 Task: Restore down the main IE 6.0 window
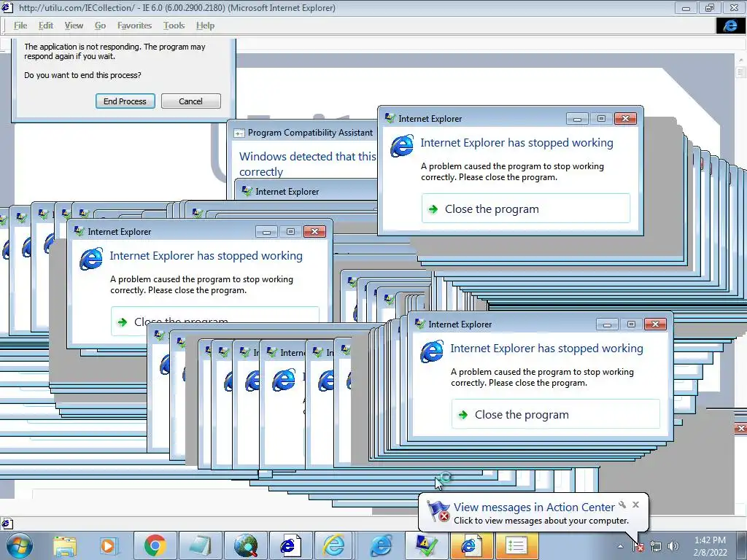pos(710,7)
